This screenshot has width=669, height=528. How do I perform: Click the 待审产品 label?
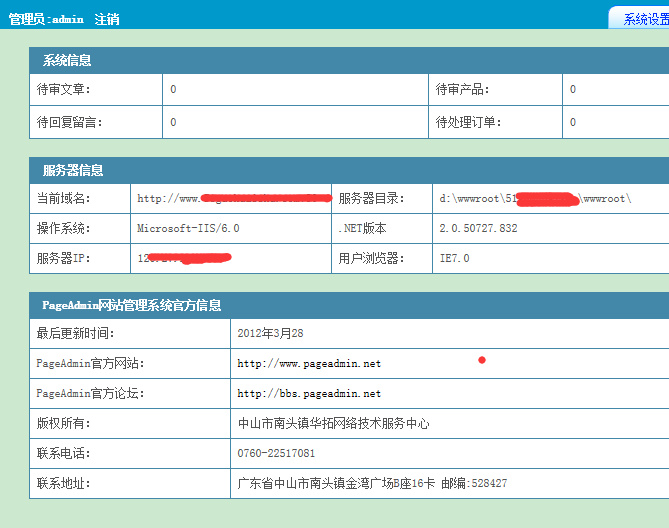pyautogui.click(x=462, y=90)
